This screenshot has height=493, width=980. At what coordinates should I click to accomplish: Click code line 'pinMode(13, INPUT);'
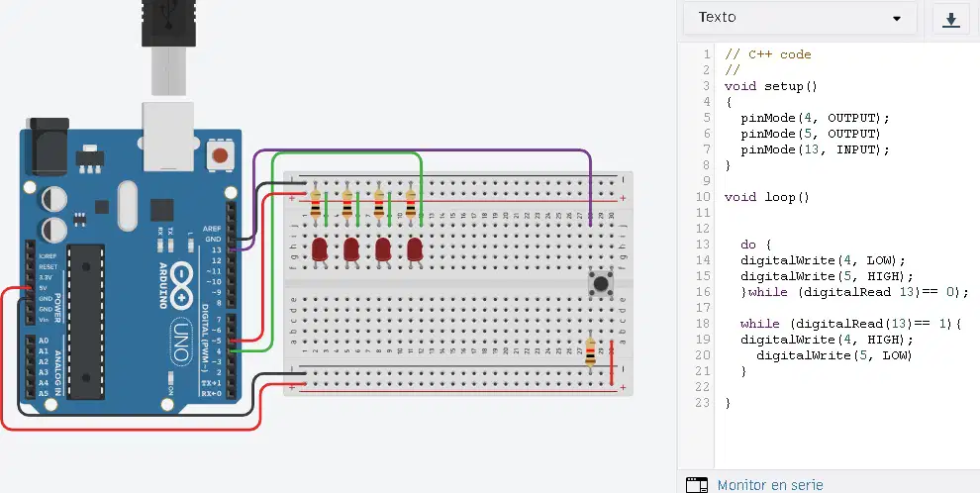815,149
